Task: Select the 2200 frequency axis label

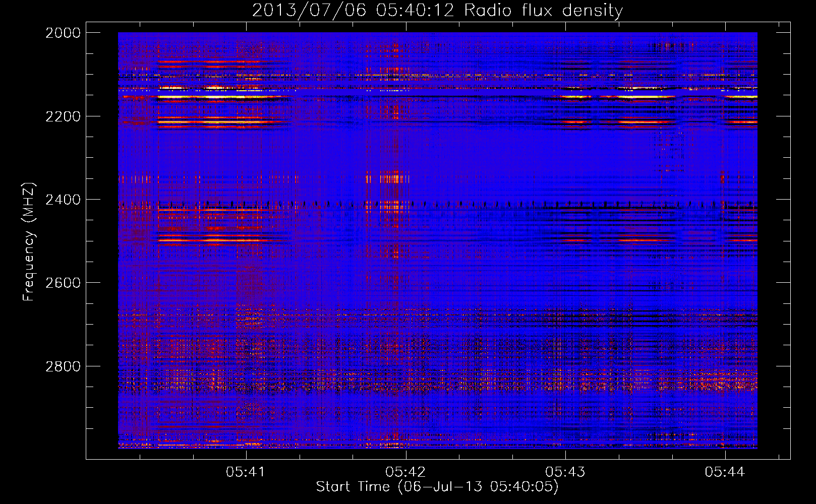Action: [63, 116]
